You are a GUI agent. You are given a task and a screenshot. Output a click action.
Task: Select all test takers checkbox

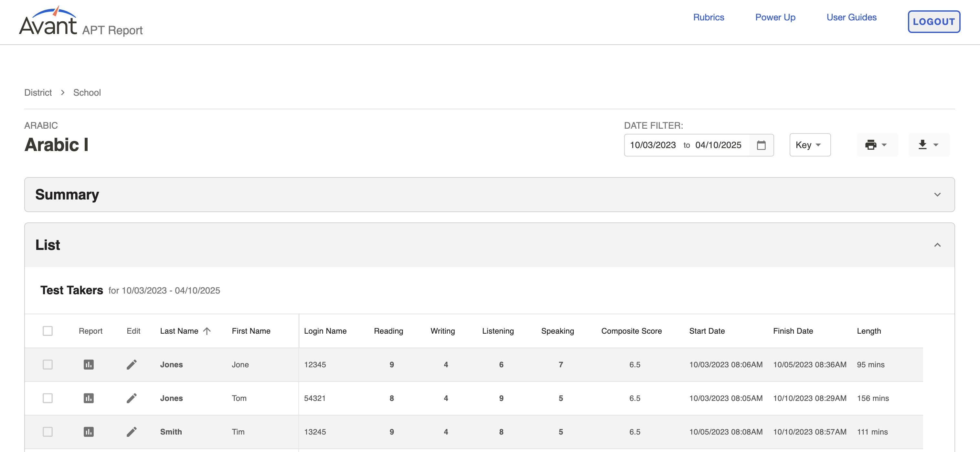[48, 331]
